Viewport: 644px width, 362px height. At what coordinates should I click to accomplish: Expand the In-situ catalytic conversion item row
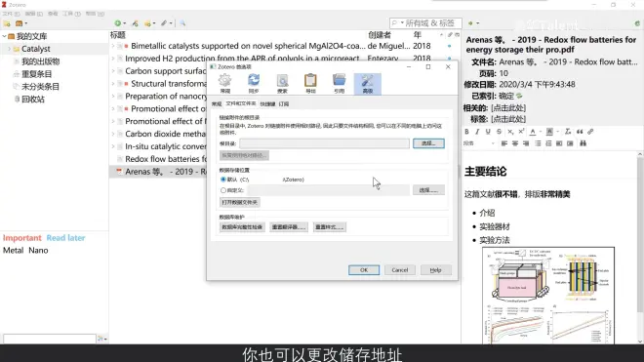coord(113,146)
